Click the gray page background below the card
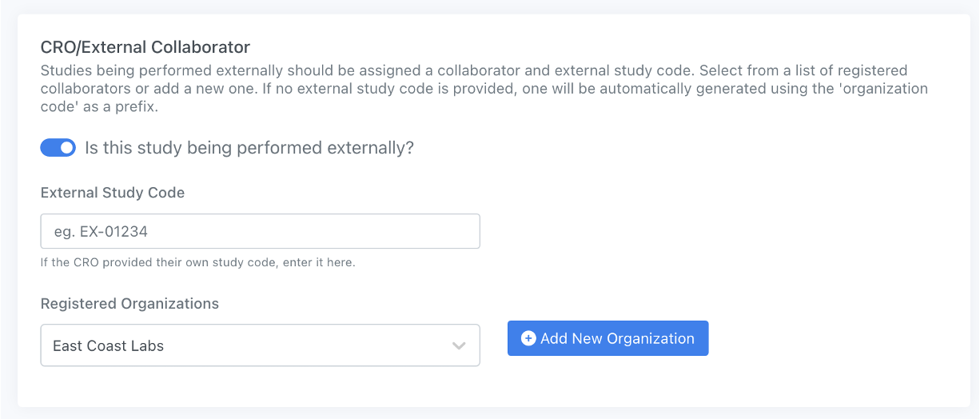The height and width of the screenshot is (419, 980). coord(489,413)
